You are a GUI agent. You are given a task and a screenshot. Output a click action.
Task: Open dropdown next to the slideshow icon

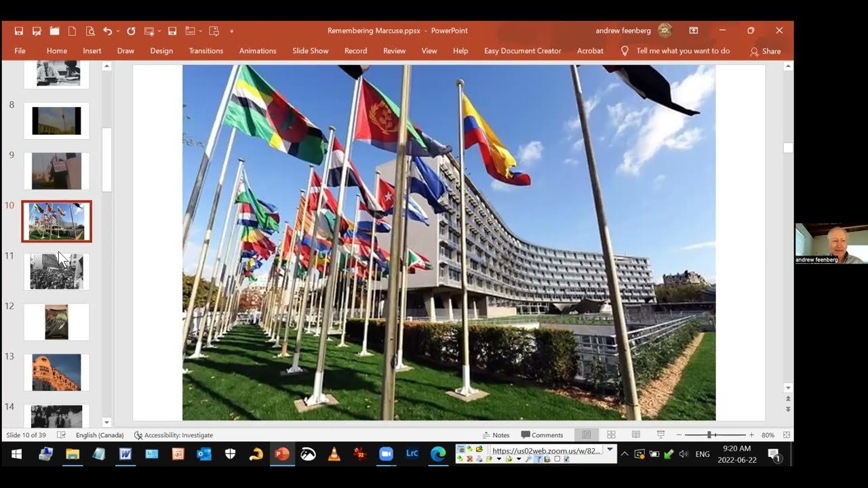(x=159, y=30)
